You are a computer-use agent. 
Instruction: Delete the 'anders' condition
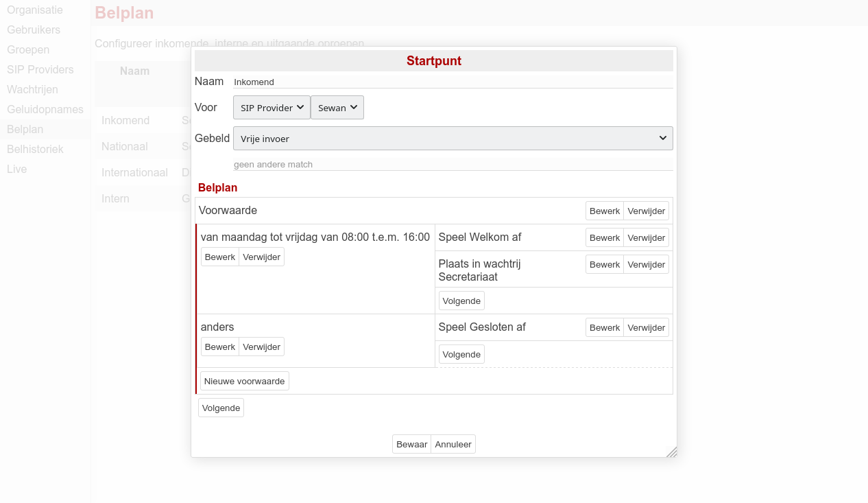(x=261, y=347)
